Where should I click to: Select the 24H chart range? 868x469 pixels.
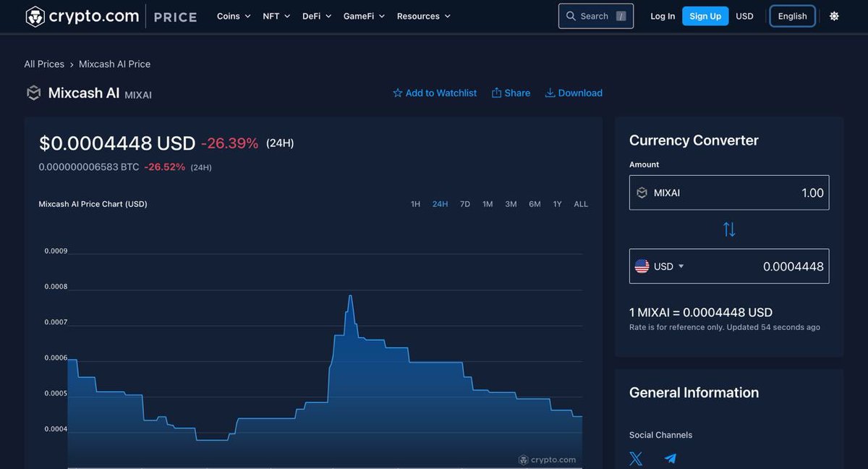click(440, 204)
